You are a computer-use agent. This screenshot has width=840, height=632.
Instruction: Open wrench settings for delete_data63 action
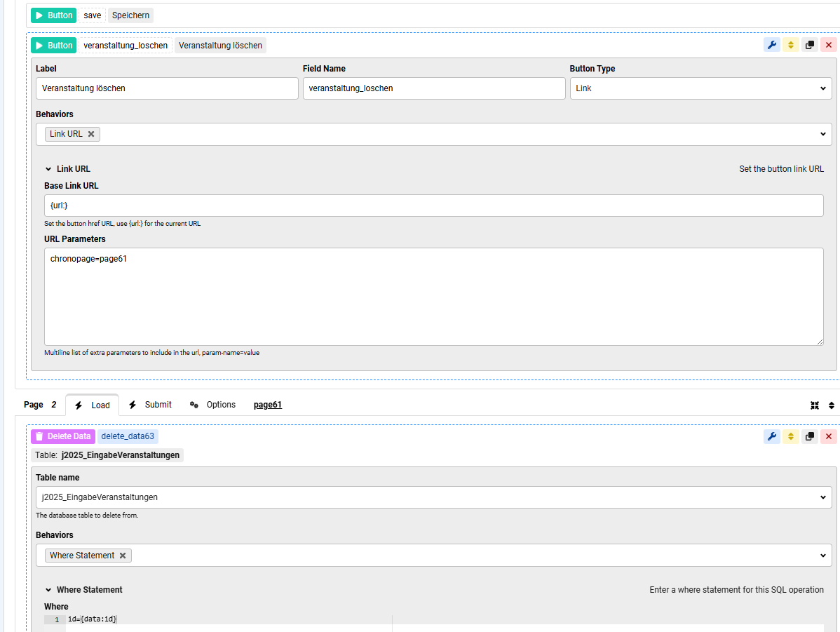(x=772, y=436)
